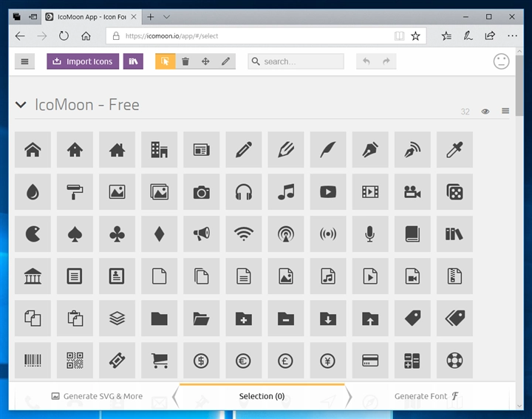Select the bank library building icon
The height and width of the screenshot is (419, 532).
[33, 276]
